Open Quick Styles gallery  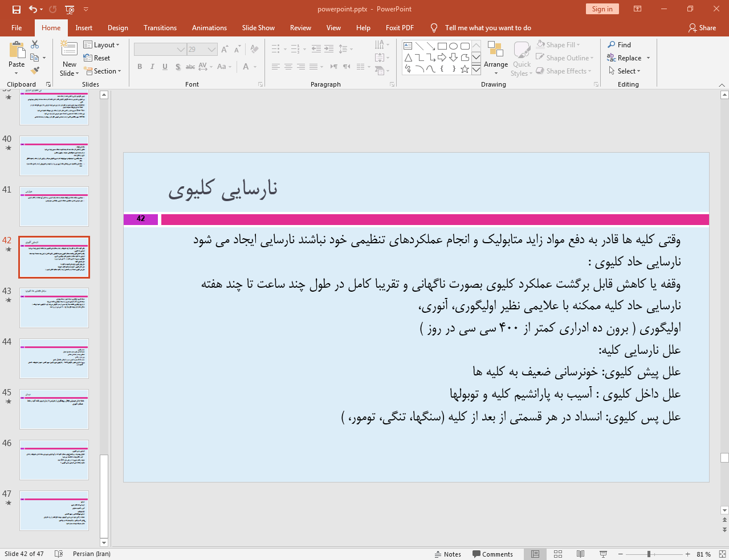pos(522,59)
